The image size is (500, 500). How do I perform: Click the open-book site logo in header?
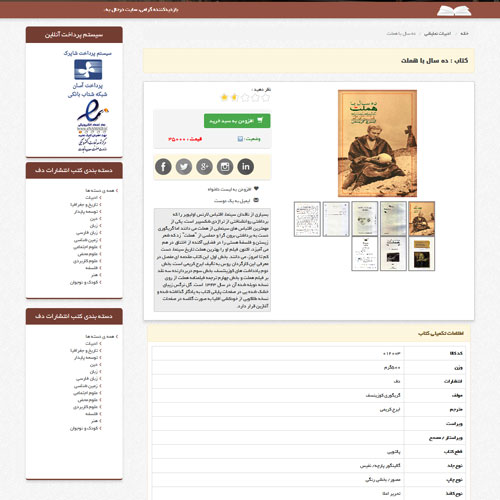[x=454, y=11]
